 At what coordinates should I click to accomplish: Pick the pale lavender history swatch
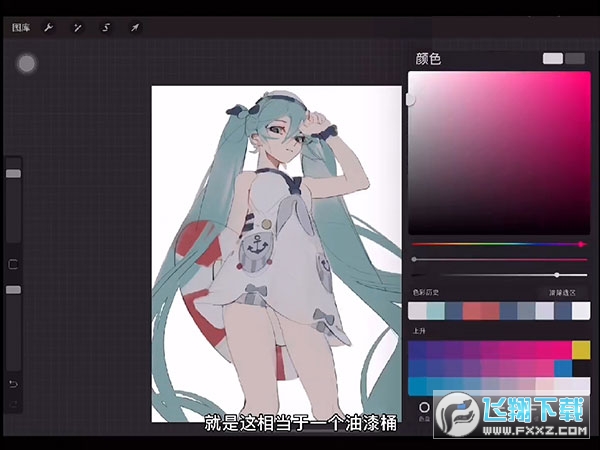click(545, 311)
